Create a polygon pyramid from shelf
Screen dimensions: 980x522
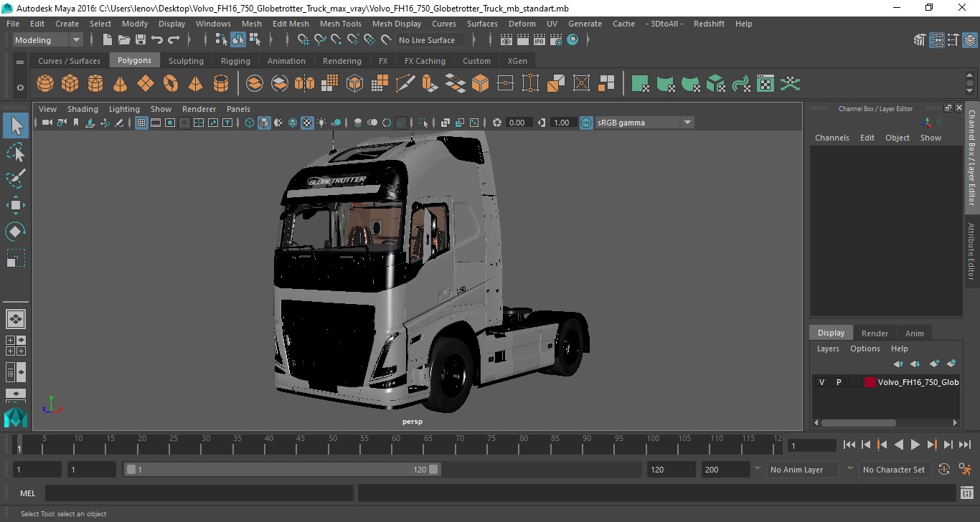(196, 84)
